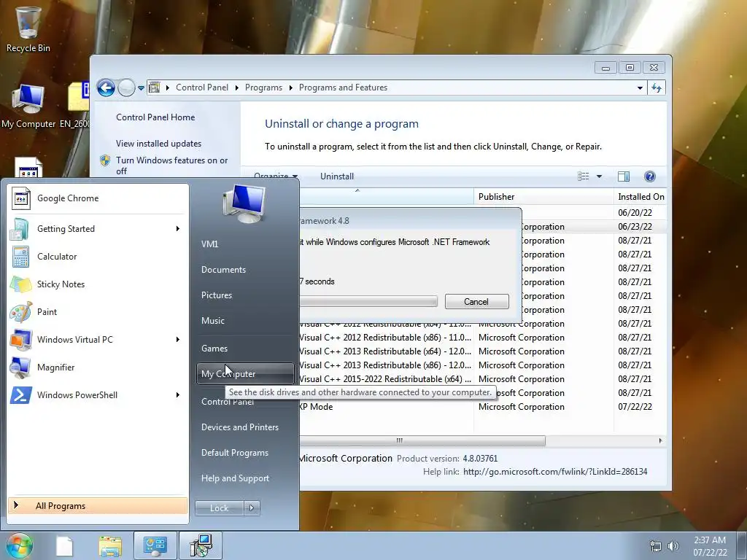Click scroll right arrow of program list
The width and height of the screenshot is (747, 560).
click(660, 440)
